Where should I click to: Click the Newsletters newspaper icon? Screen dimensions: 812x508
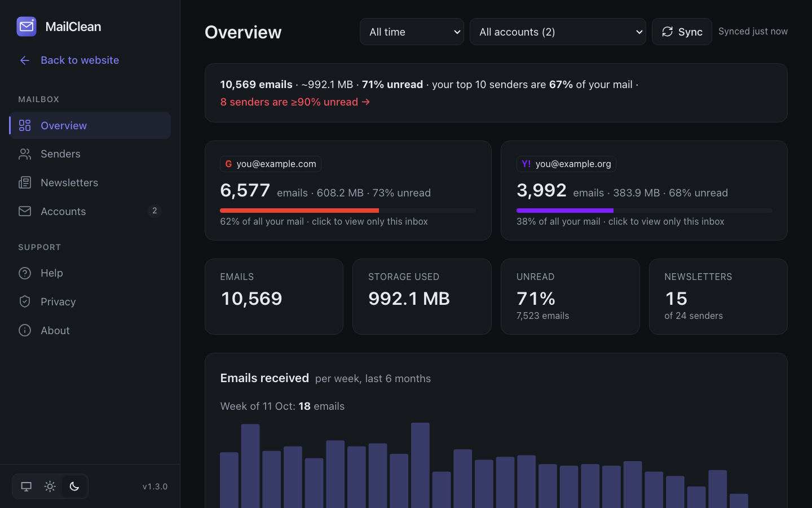(25, 182)
